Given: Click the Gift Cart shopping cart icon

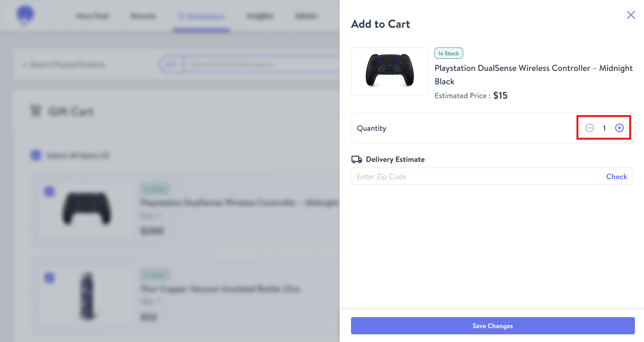Looking at the screenshot, I should pos(35,112).
